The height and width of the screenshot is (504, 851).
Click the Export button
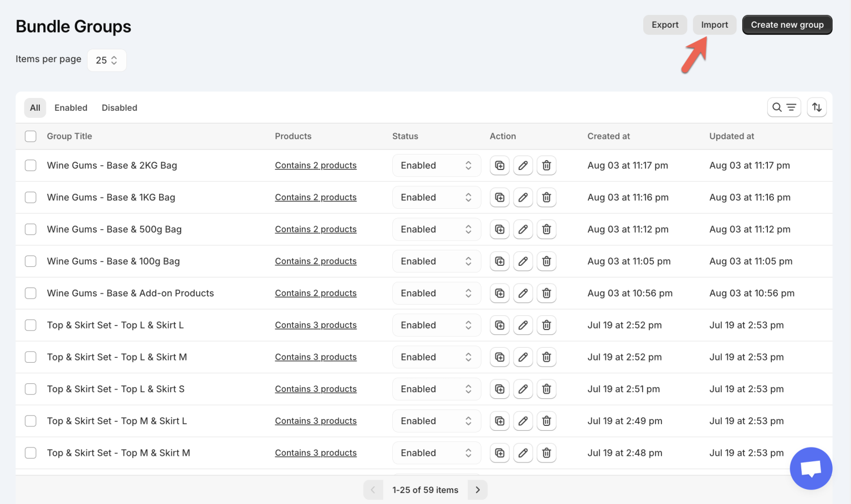[x=665, y=24]
